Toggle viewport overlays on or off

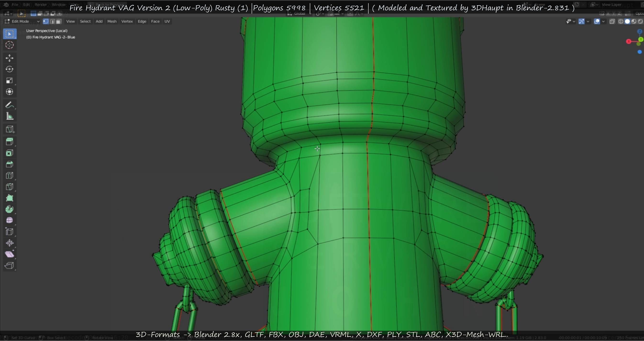[x=597, y=22]
